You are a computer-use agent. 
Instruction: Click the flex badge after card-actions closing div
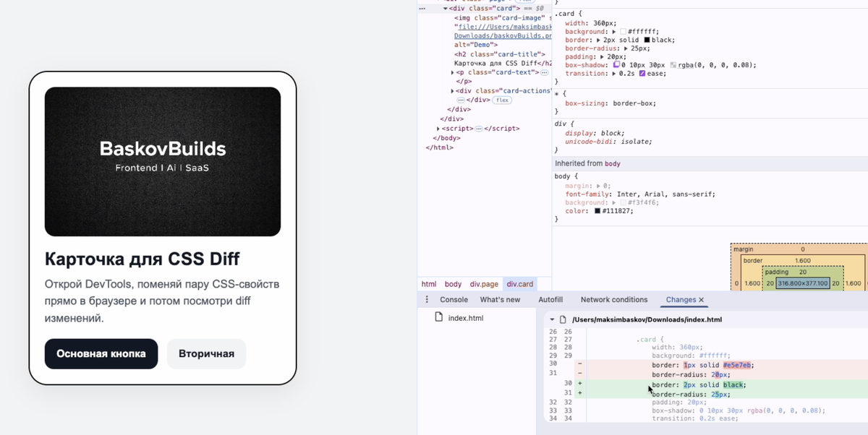click(x=502, y=100)
